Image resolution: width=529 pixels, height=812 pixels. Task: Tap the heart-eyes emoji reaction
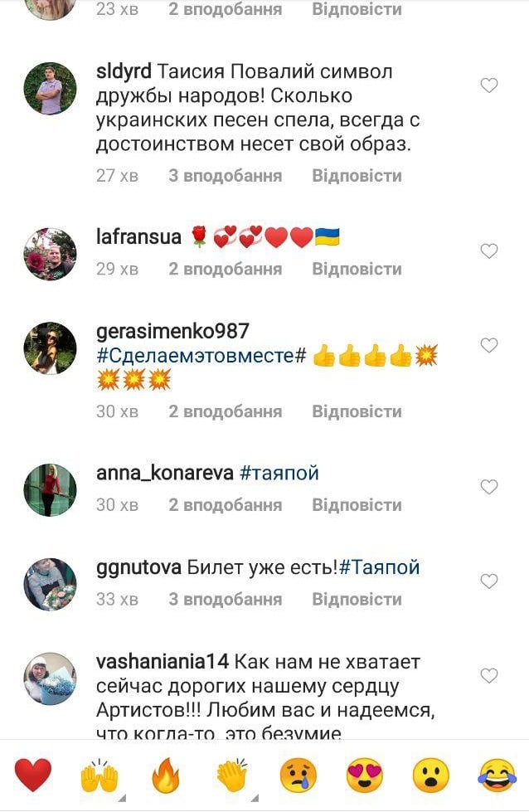pos(364,776)
